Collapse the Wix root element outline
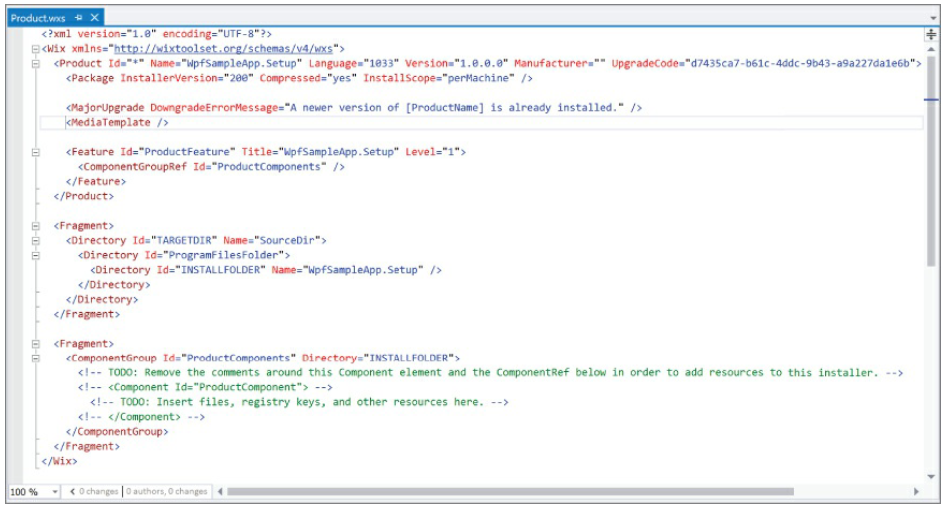This screenshot has width=941, height=505. coord(36,48)
